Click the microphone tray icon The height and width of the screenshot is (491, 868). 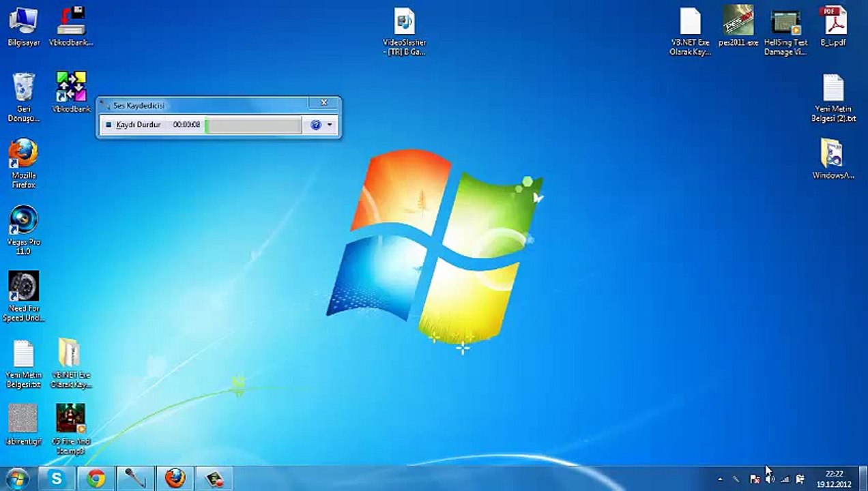pos(736,479)
